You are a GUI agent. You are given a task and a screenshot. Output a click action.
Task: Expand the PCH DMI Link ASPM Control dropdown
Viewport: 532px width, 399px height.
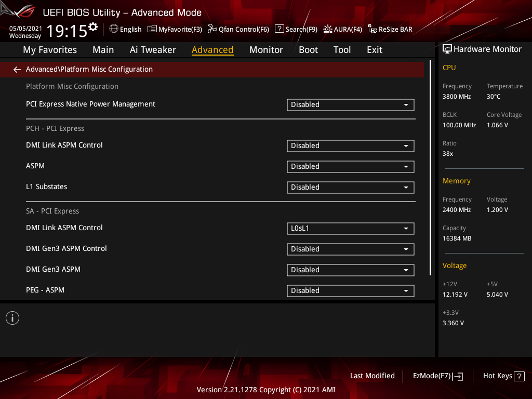351,146
